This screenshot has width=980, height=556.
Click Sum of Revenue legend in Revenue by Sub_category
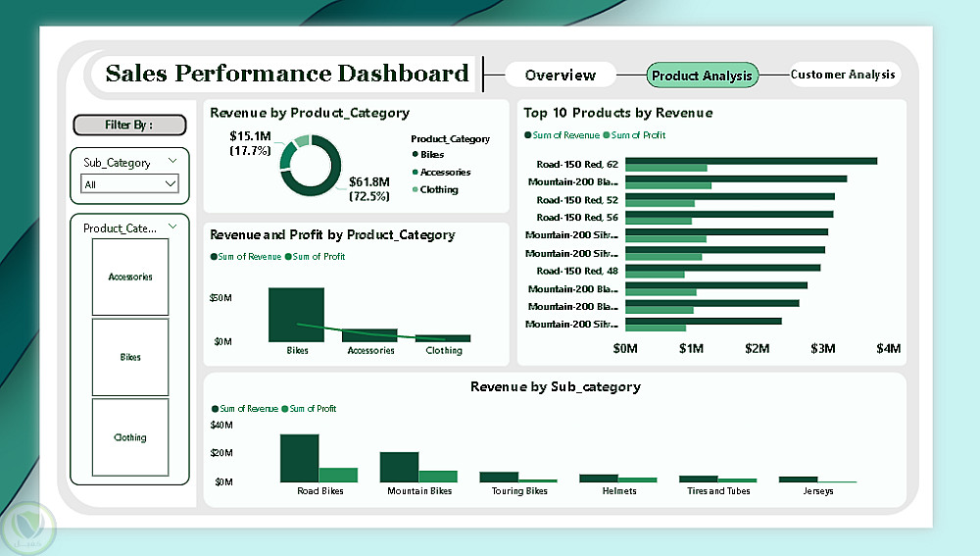coord(244,408)
